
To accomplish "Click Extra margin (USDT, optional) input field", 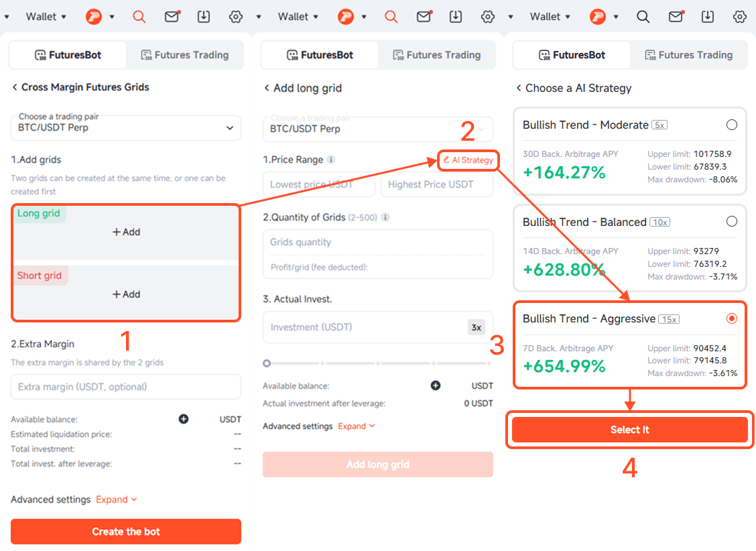I will point(126,387).
